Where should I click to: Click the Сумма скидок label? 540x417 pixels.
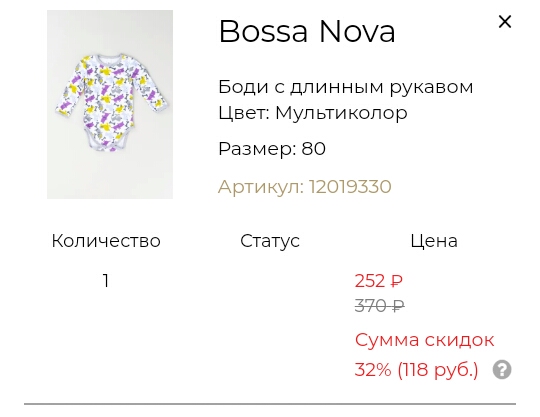(x=424, y=340)
